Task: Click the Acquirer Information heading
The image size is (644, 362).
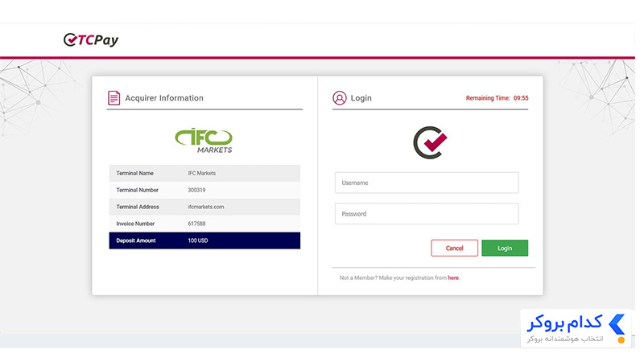Action: 164,98
